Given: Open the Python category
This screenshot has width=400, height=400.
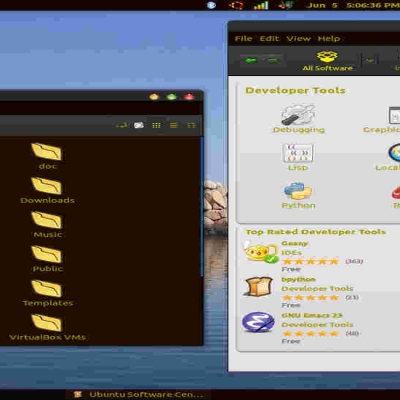Looking at the screenshot, I should 298,195.
